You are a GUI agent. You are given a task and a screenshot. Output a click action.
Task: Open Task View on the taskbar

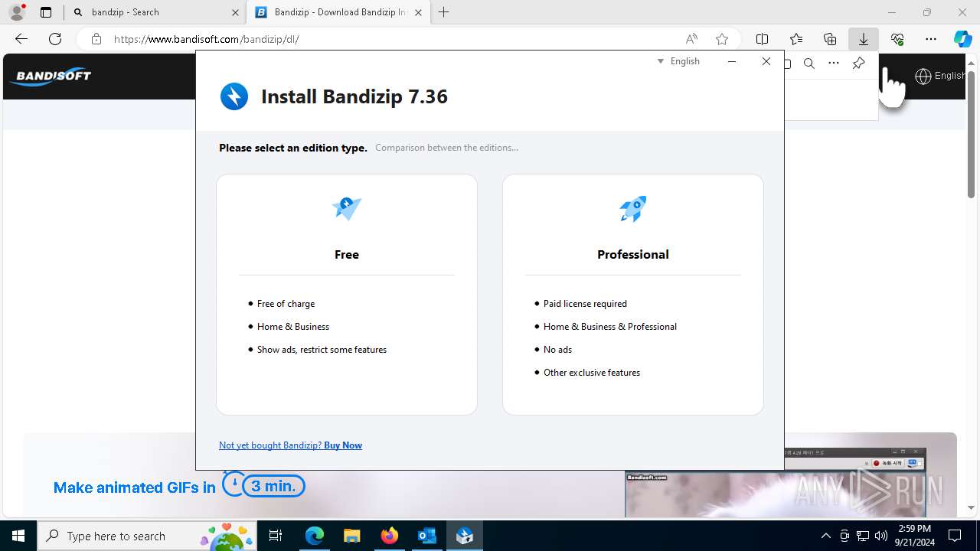pyautogui.click(x=276, y=536)
